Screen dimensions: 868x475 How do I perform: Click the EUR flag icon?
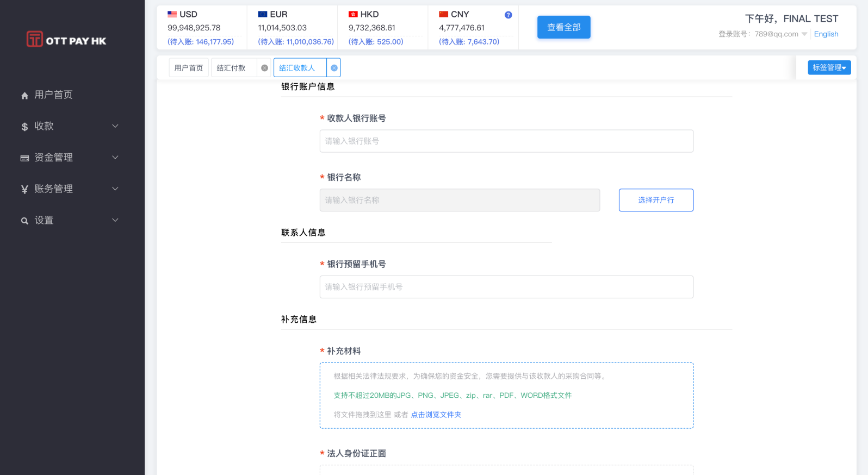[x=263, y=14]
